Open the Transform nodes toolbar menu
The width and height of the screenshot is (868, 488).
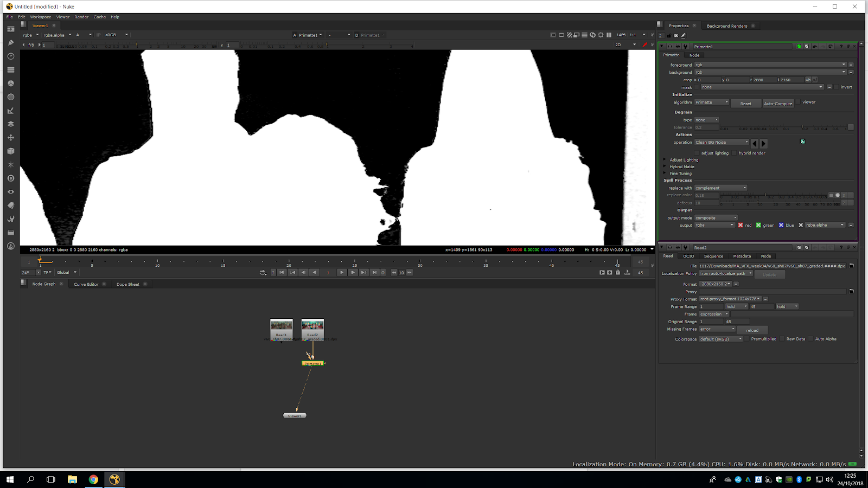pos(10,138)
